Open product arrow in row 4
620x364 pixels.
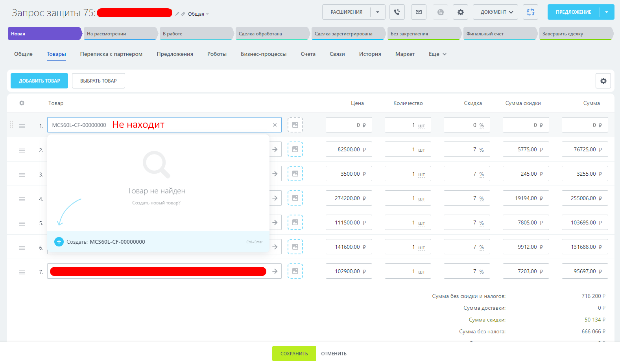(275, 198)
